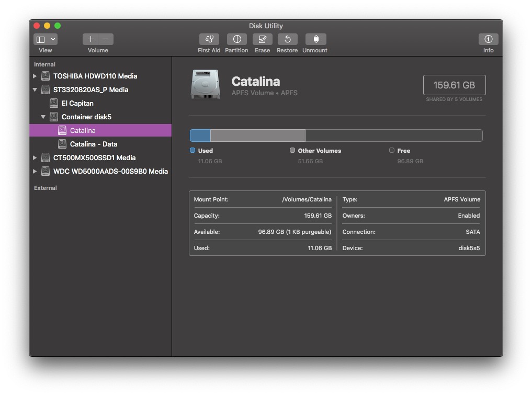Viewport: 532px width, 395px height.
Task: Click the gray Other Volumes bar segment
Action: [x=258, y=136]
